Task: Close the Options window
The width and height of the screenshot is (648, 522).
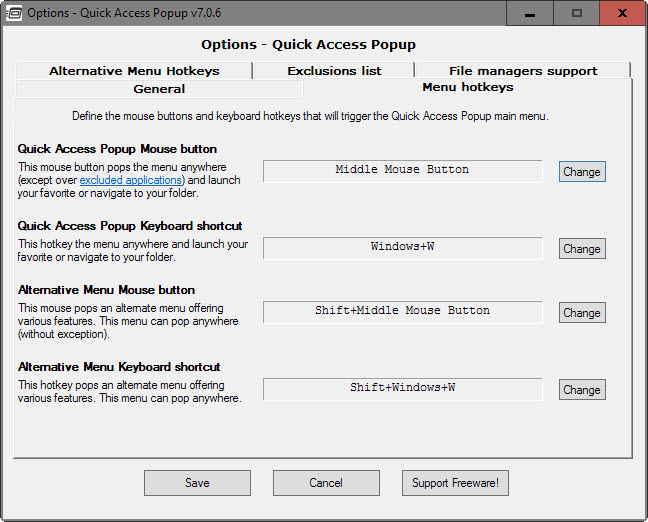Action: [622, 13]
